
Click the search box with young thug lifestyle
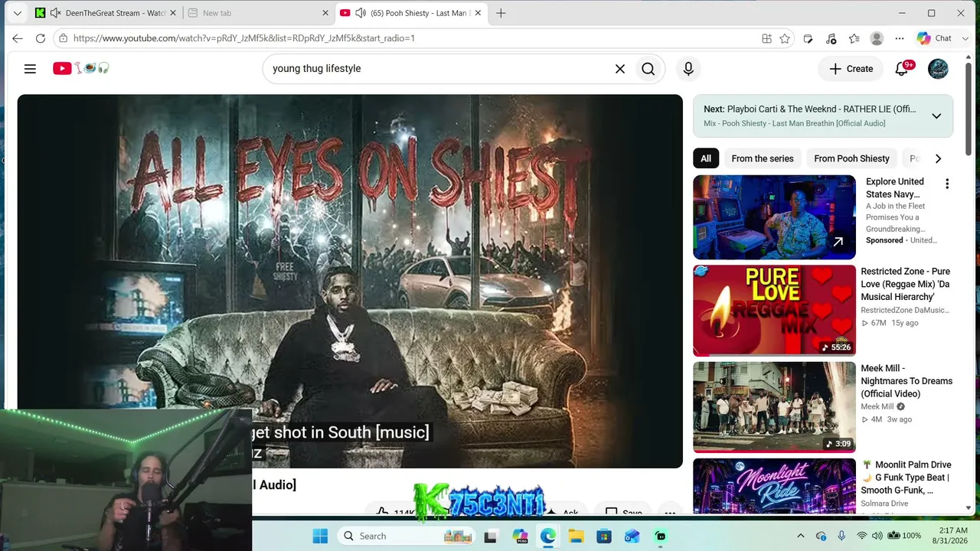point(439,69)
